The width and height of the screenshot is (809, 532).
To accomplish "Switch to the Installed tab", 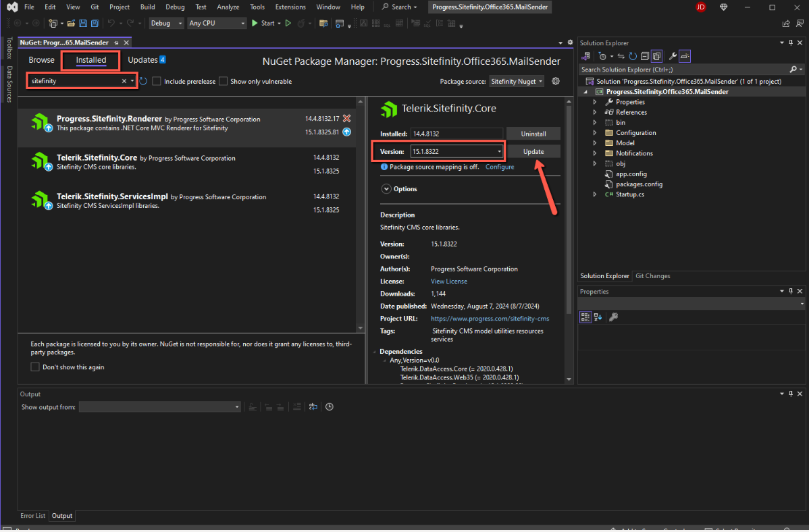I will (90, 60).
